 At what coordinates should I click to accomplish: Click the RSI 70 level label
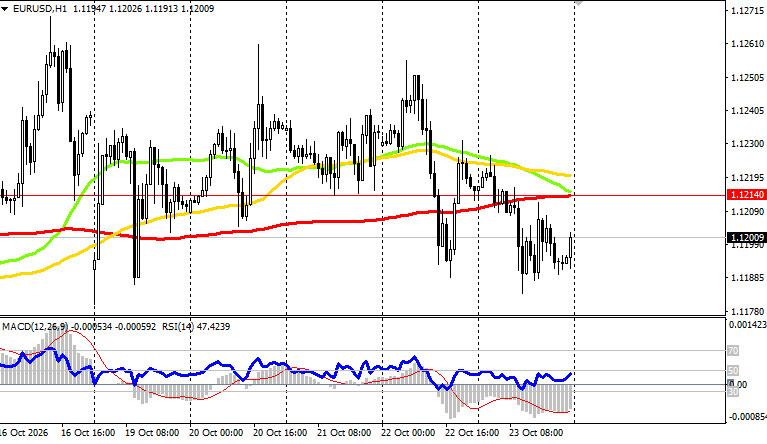(733, 351)
